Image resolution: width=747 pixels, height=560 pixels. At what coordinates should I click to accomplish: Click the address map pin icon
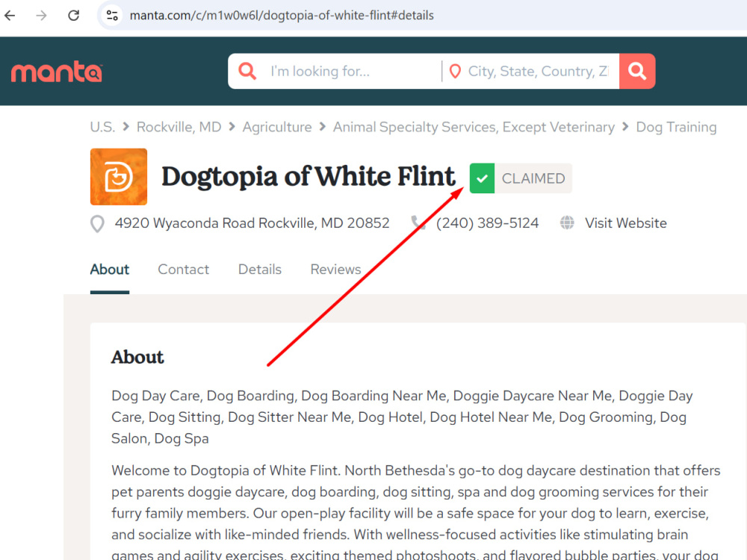(x=98, y=224)
